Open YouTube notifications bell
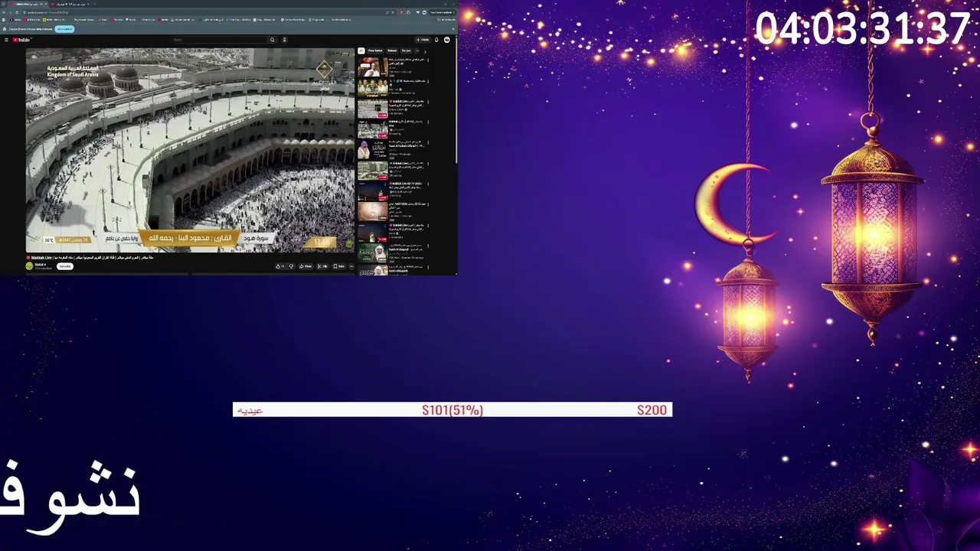Screen dimensions: 980x551 coord(436,40)
